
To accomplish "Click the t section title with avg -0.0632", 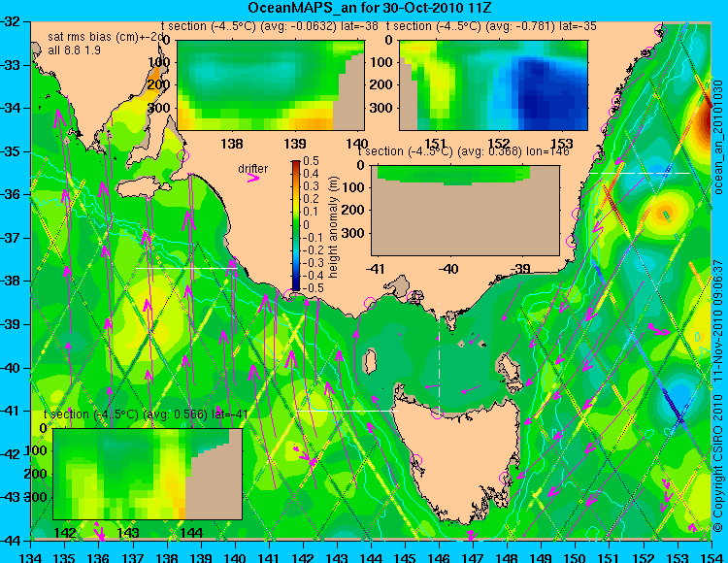I will click(x=270, y=26).
